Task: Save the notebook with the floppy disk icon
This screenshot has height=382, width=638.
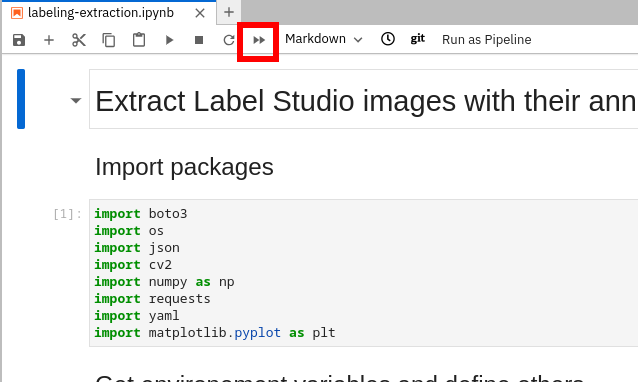Action: (19, 40)
